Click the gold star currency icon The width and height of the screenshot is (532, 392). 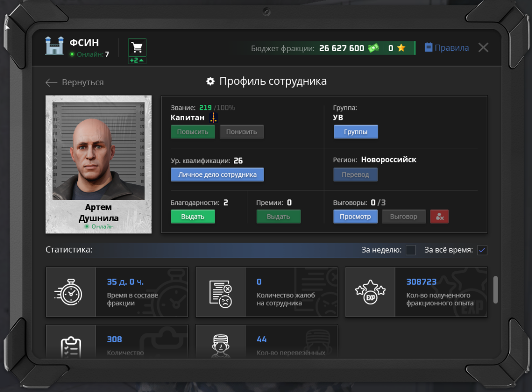(x=401, y=48)
